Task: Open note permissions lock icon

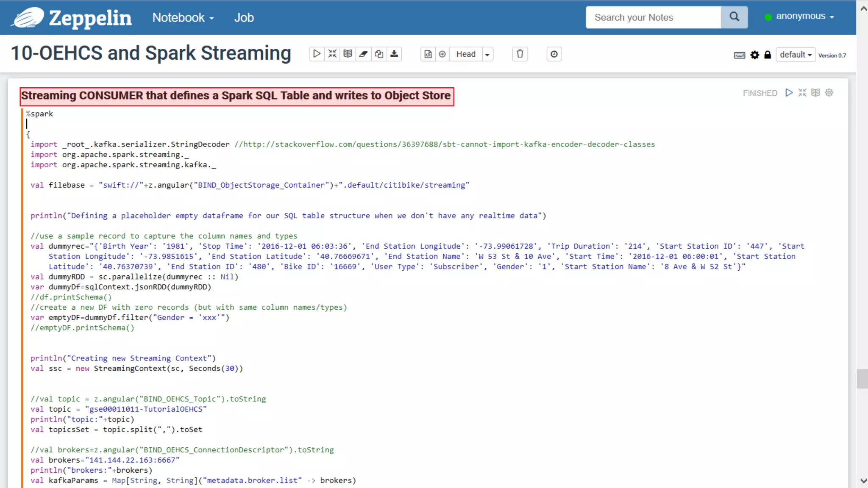Action: pos(768,55)
